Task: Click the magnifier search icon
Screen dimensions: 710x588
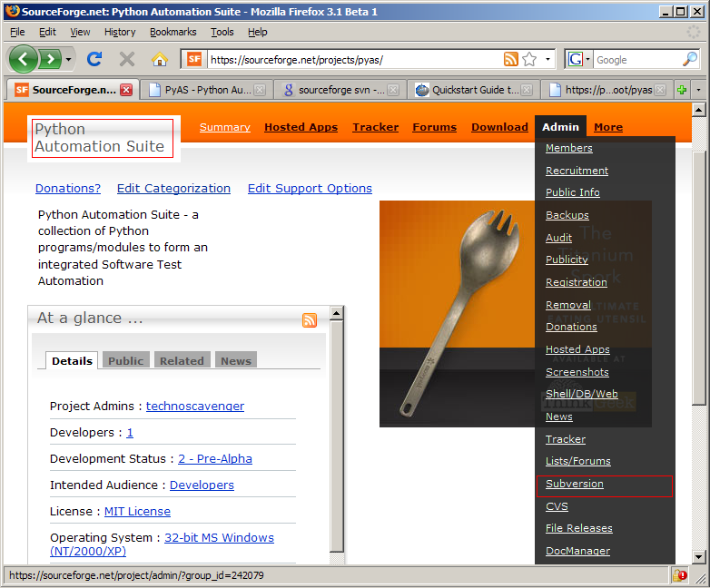Action: coord(690,59)
